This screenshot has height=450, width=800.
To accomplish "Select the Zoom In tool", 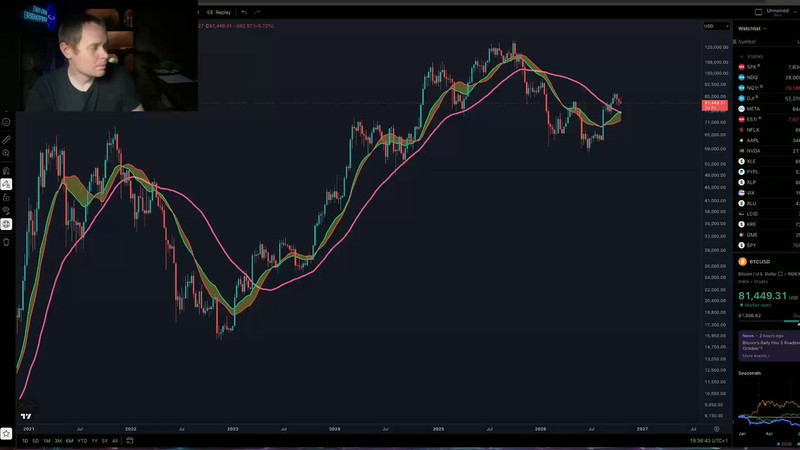I will [6, 153].
